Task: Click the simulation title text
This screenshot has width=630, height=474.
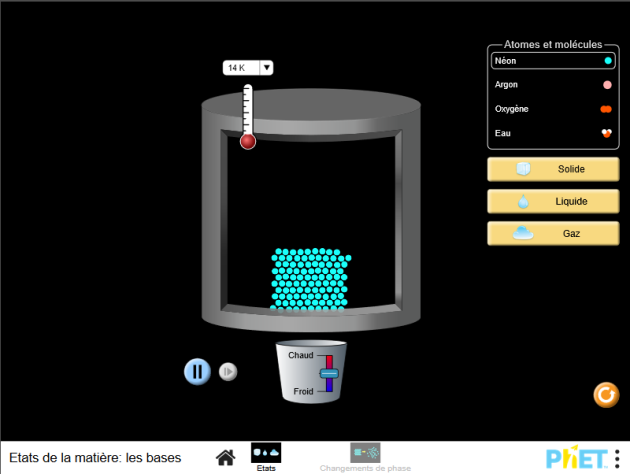Action: coord(95,458)
